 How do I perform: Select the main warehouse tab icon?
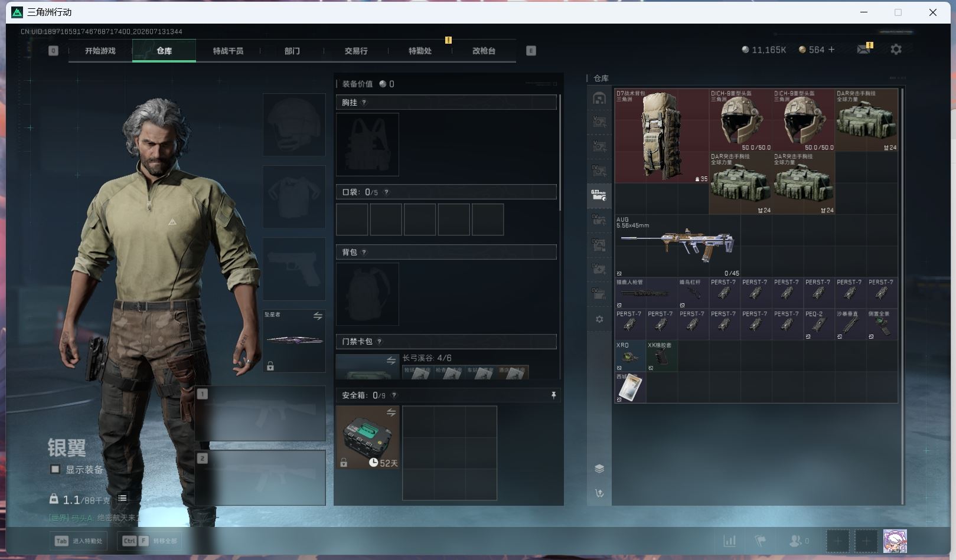pyautogui.click(x=599, y=98)
